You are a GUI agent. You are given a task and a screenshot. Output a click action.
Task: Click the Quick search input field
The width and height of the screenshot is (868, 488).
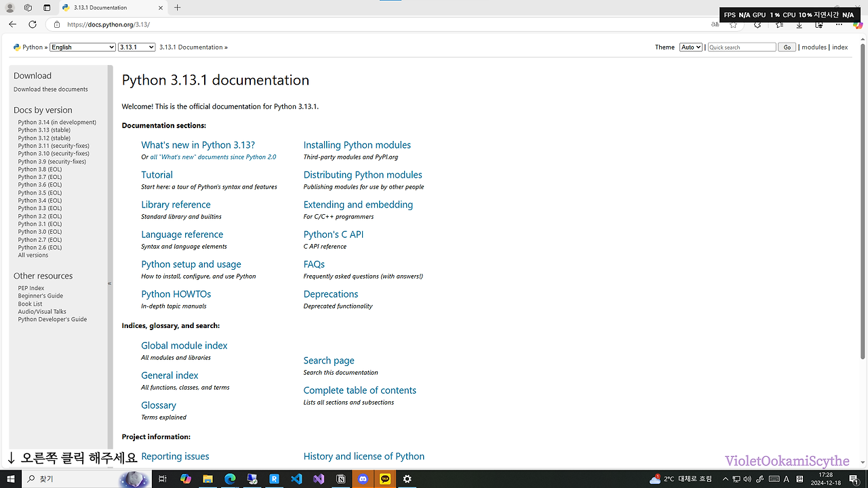pyautogui.click(x=742, y=47)
